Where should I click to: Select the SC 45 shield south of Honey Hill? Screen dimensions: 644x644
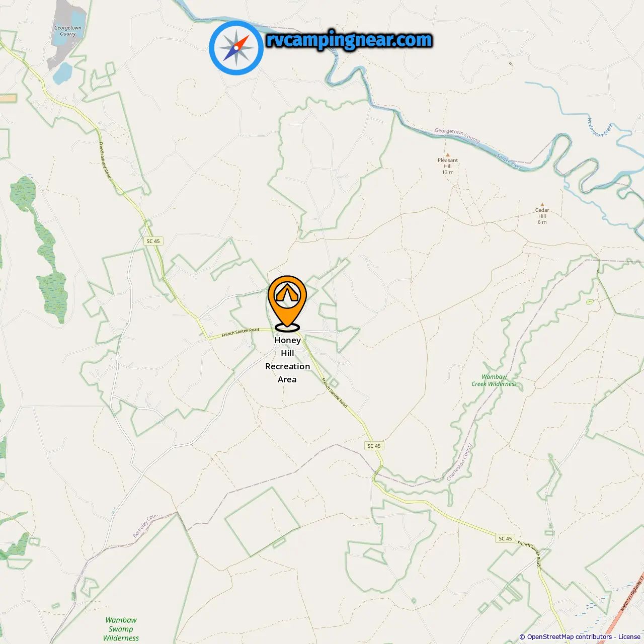[374, 446]
